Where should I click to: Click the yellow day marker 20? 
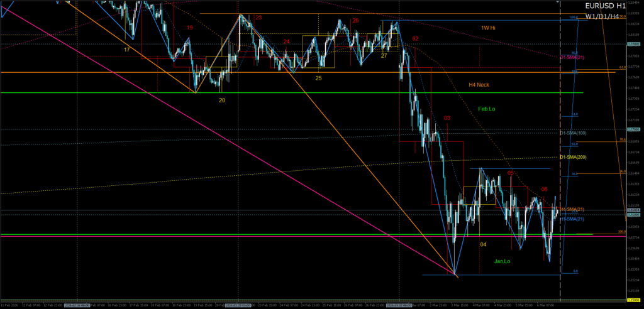pyautogui.click(x=222, y=99)
